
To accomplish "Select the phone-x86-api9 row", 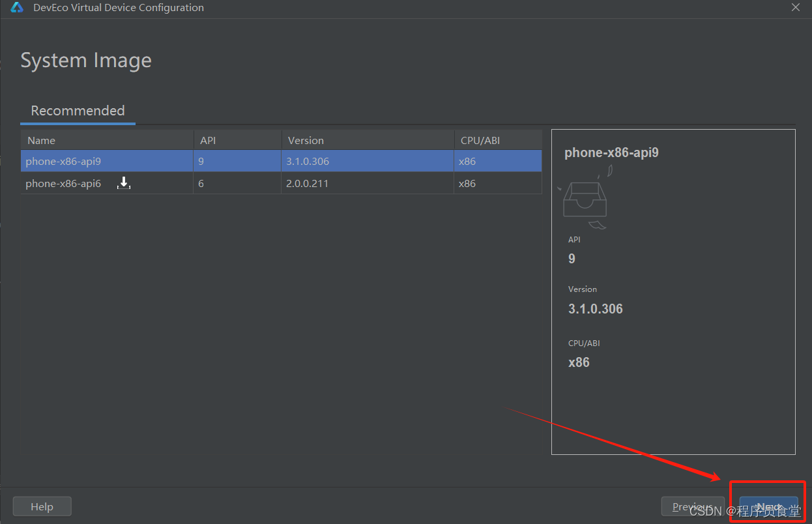I will [281, 161].
